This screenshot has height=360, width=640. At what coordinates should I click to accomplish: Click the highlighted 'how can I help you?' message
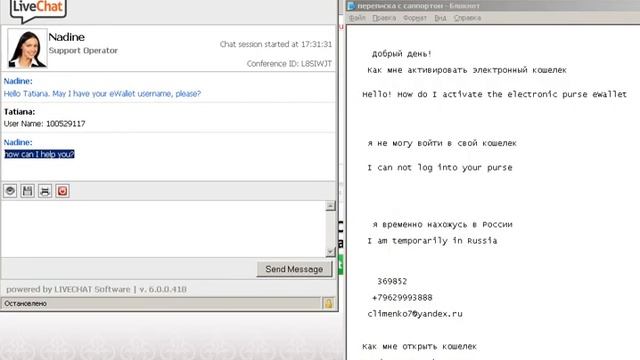[40, 154]
